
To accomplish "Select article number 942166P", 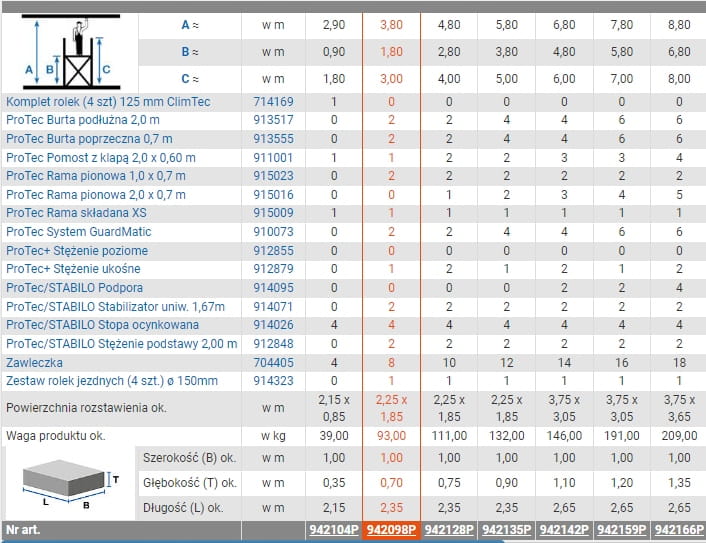I will (678, 531).
